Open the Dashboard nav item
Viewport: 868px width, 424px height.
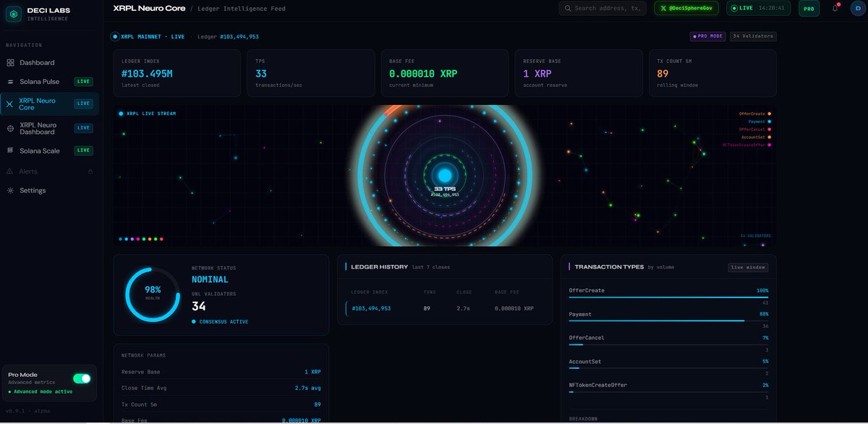click(48, 63)
